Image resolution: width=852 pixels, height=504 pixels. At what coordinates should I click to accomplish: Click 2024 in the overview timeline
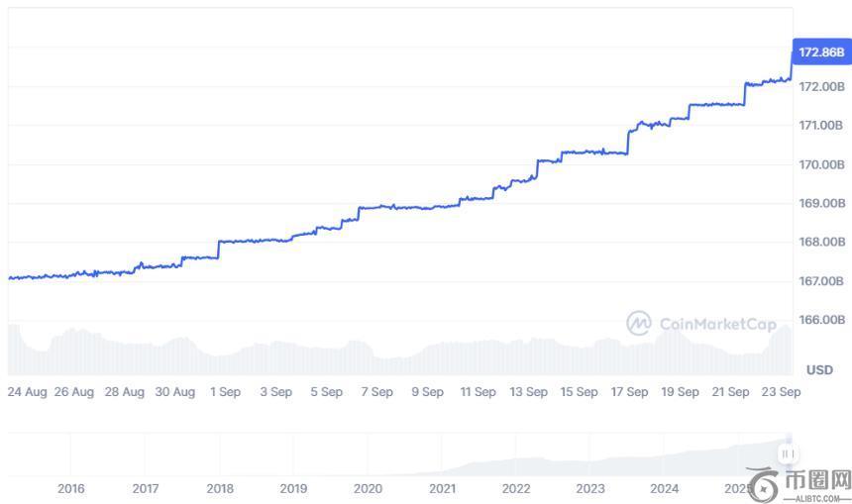(x=665, y=488)
